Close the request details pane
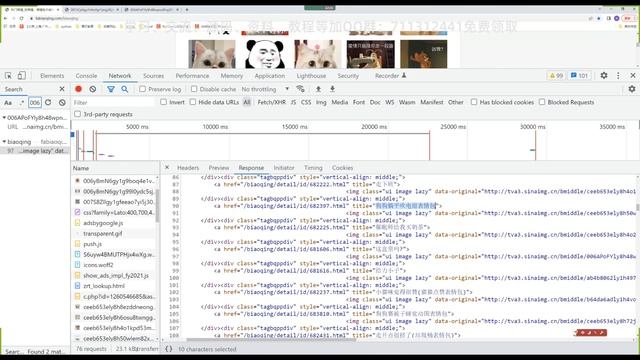The width and height of the screenshot is (640, 360). click(x=167, y=167)
